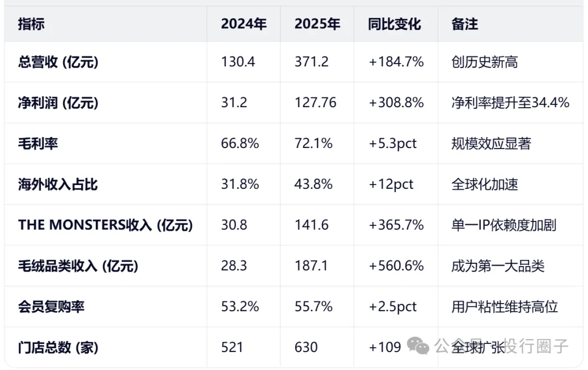Click the 海外收入占比 row label
Image resolution: width=588 pixels, height=370 pixels.
(x=58, y=184)
